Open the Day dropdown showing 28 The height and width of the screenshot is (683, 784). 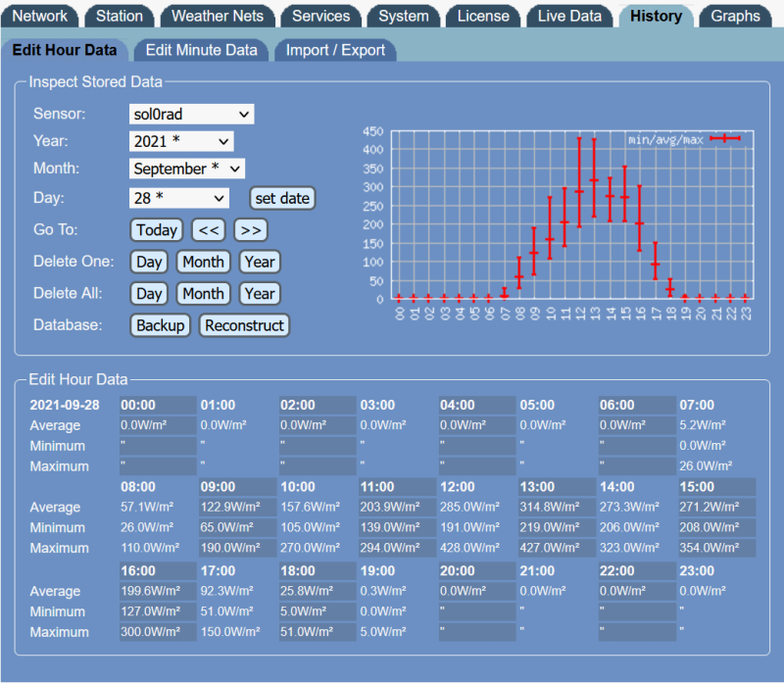178,198
